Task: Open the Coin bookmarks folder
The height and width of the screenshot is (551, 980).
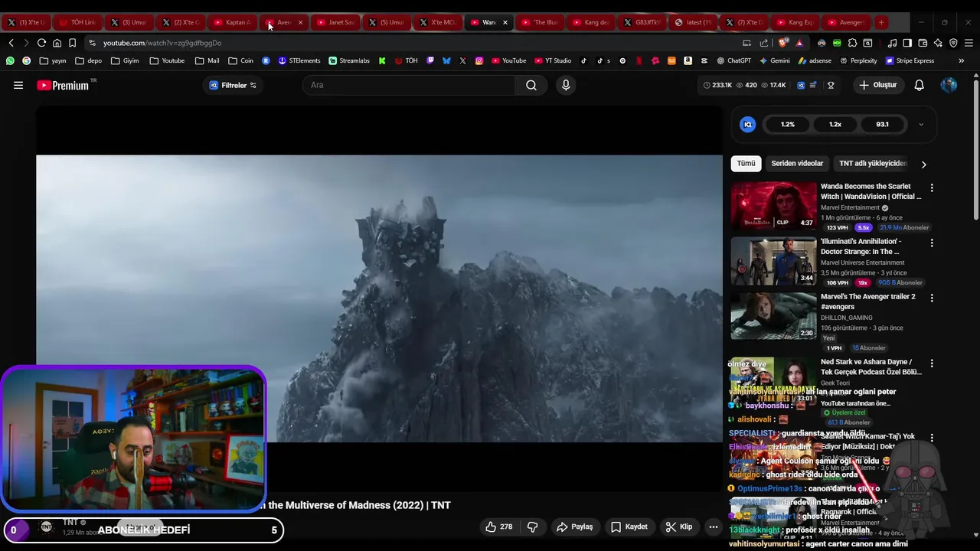Action: pyautogui.click(x=240, y=60)
